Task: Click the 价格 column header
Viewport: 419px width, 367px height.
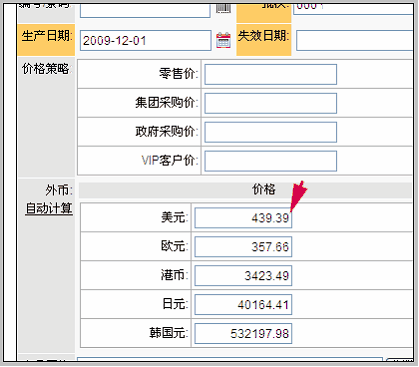Action: [x=264, y=189]
